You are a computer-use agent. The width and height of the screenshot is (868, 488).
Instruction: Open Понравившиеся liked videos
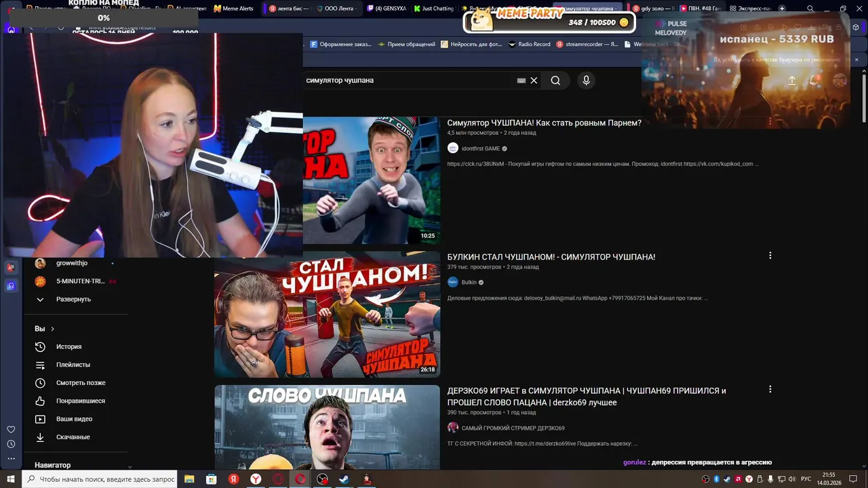tap(80, 401)
